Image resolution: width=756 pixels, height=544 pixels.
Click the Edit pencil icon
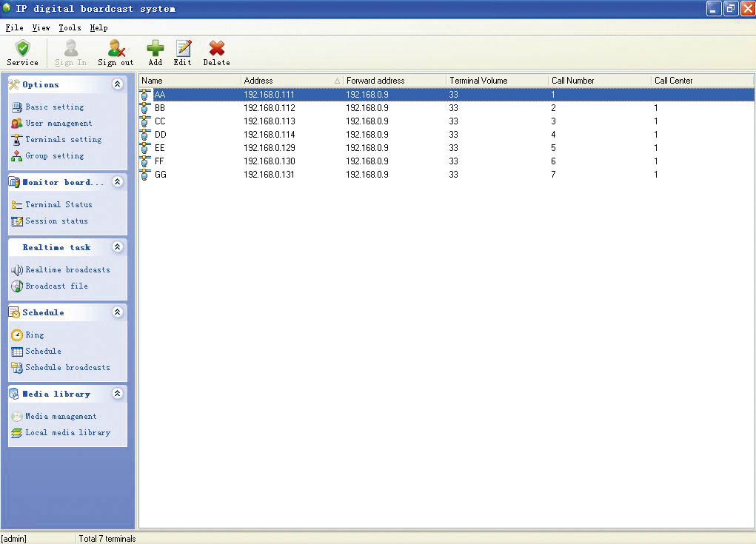tap(183, 49)
